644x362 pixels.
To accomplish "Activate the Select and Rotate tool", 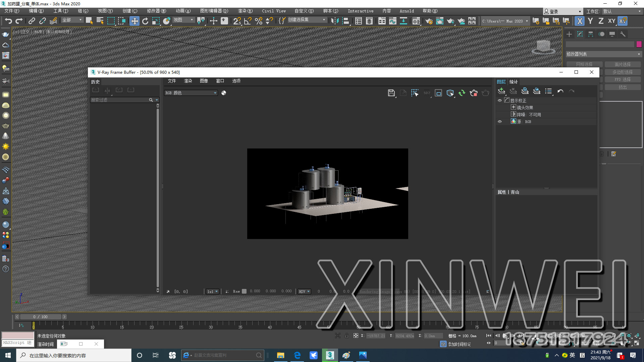I will 145,21.
